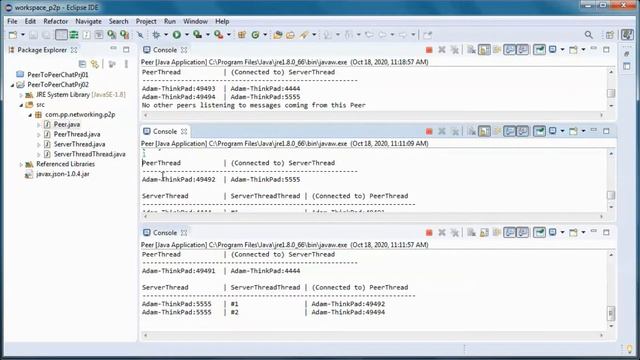Viewport: 640px width, 360px height.
Task: Click the Coverage launch icon in main toolbar
Action: [x=198, y=35]
